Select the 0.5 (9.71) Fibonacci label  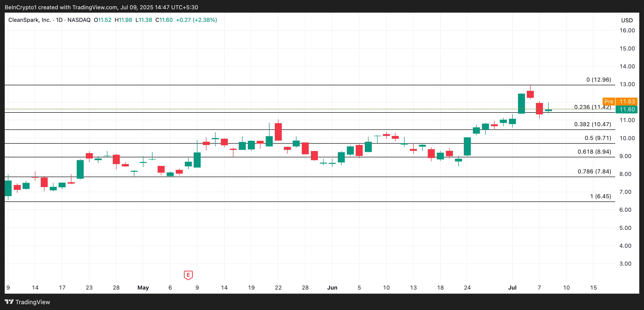point(598,138)
